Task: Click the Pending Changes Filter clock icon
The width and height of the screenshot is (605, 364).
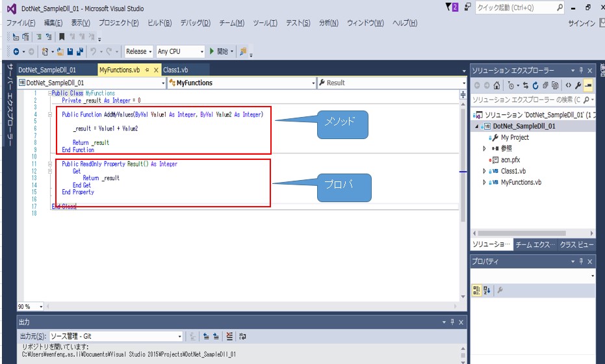Action: tap(511, 85)
